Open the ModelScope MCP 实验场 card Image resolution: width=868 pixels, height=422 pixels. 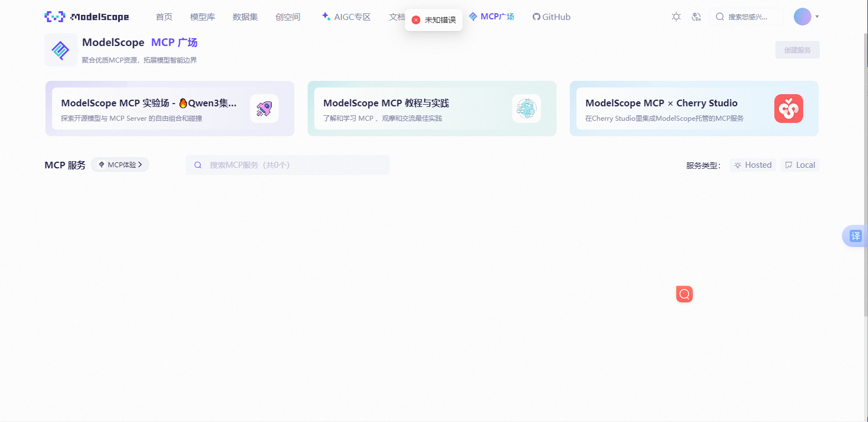170,109
